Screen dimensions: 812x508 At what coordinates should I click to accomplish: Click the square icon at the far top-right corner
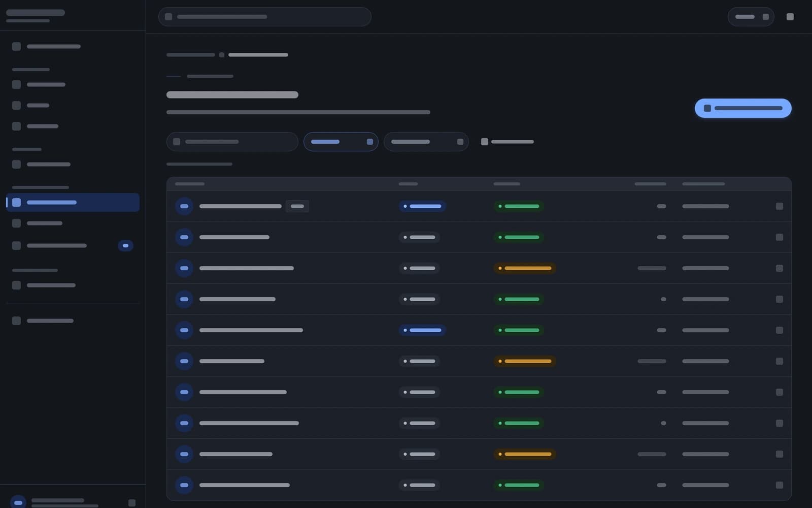(790, 17)
